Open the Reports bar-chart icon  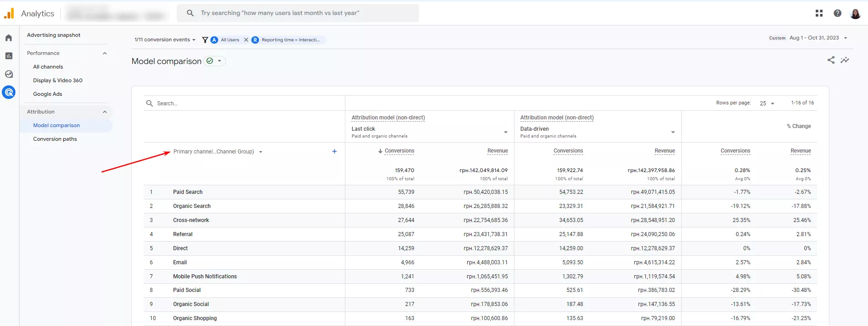click(x=9, y=56)
